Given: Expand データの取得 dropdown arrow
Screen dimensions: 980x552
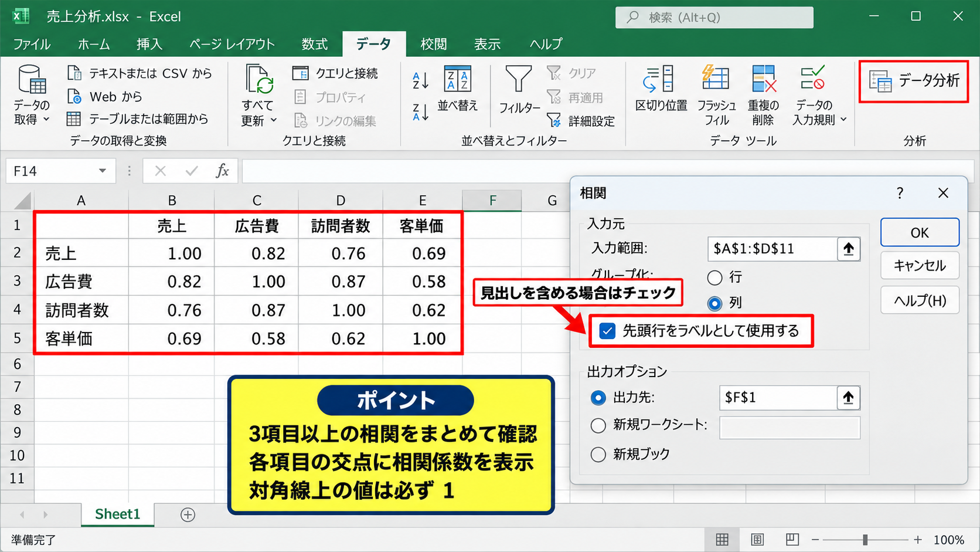Looking at the screenshot, I should click(x=47, y=120).
